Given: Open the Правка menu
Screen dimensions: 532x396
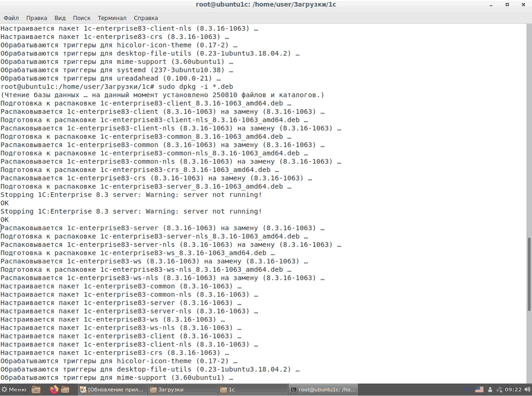Looking at the screenshot, I should pyautogui.click(x=36, y=18).
